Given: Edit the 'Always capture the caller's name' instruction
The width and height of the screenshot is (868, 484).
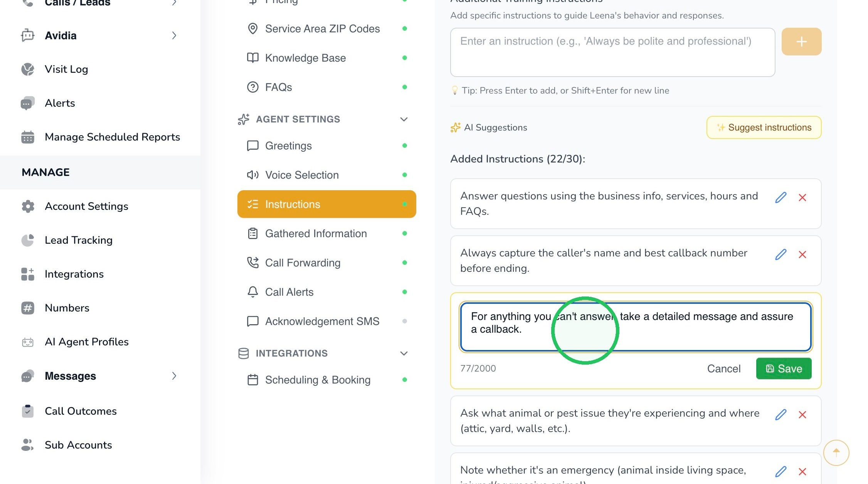Looking at the screenshot, I should tap(781, 255).
